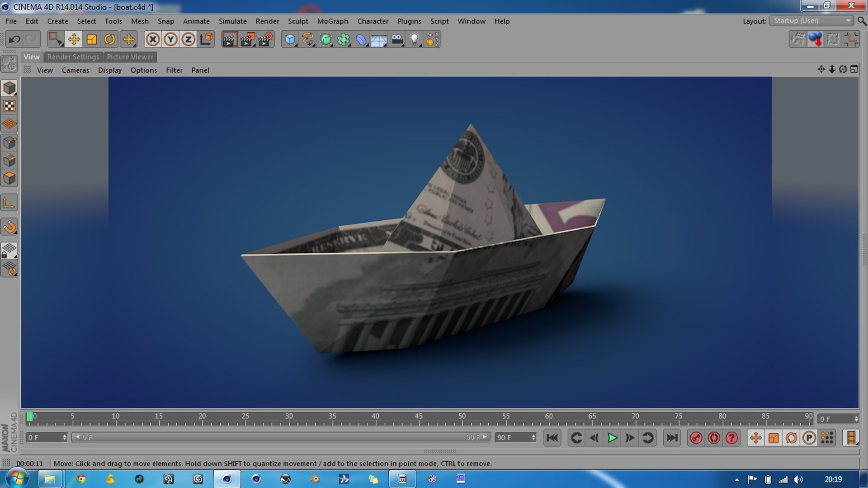Render to Picture Viewer

tap(248, 39)
